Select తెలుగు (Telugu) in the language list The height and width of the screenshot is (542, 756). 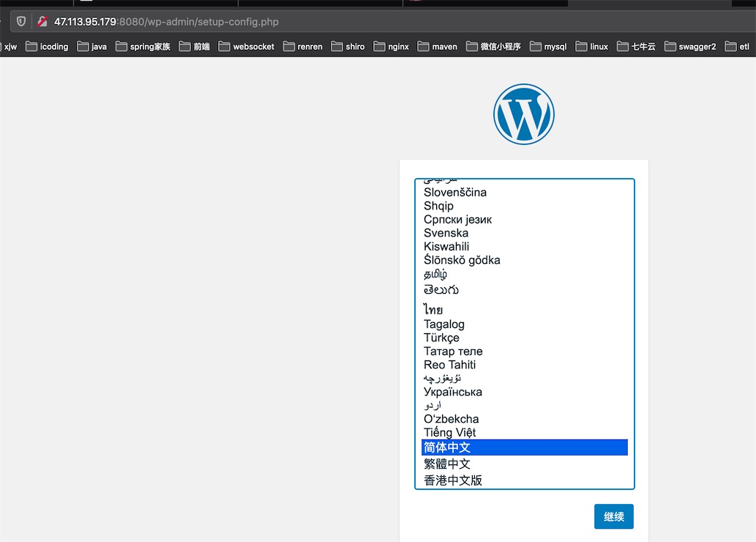525,289
